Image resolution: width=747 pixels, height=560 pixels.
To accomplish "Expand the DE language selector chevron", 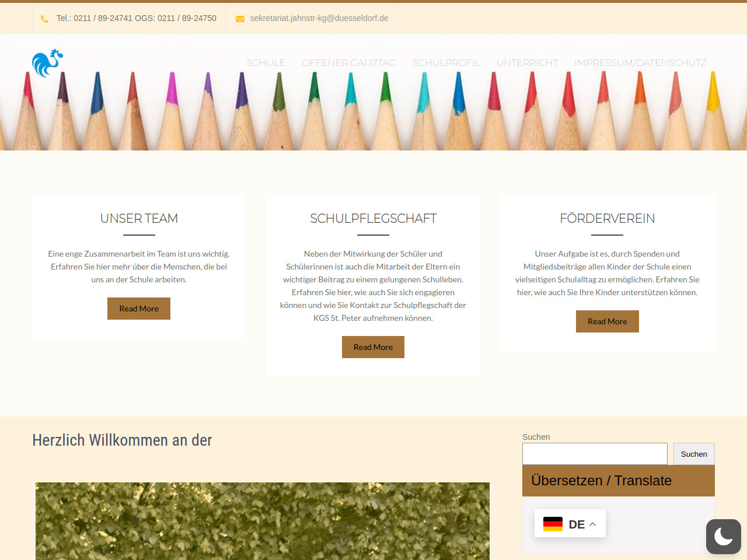I will [593, 524].
